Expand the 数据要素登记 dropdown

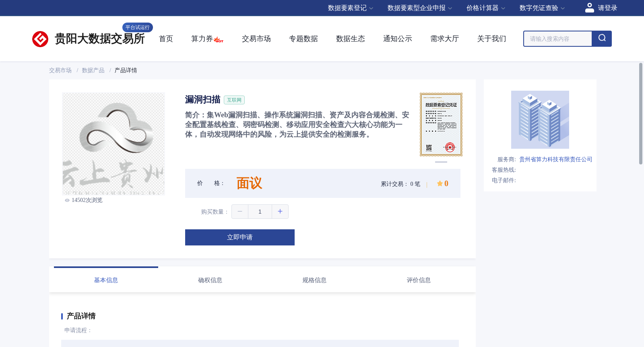tap(351, 8)
